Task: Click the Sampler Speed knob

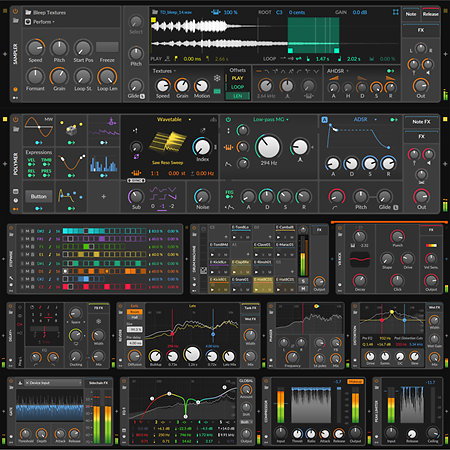Action: [x=35, y=47]
